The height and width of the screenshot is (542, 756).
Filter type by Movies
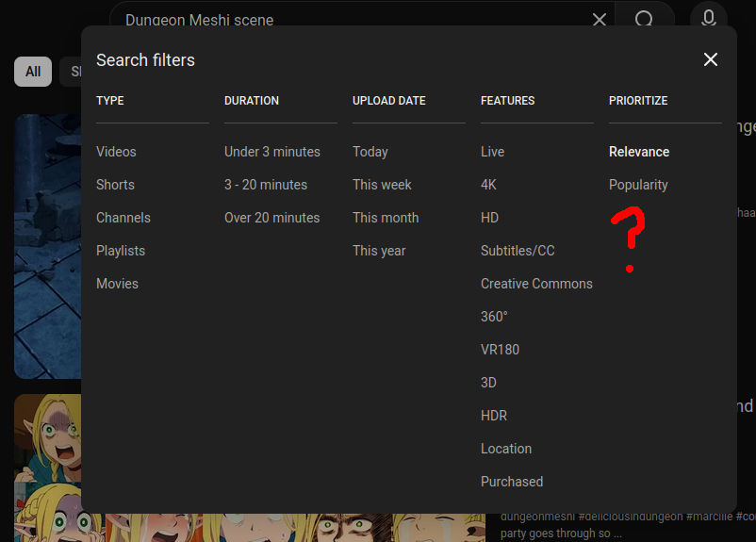tap(117, 284)
